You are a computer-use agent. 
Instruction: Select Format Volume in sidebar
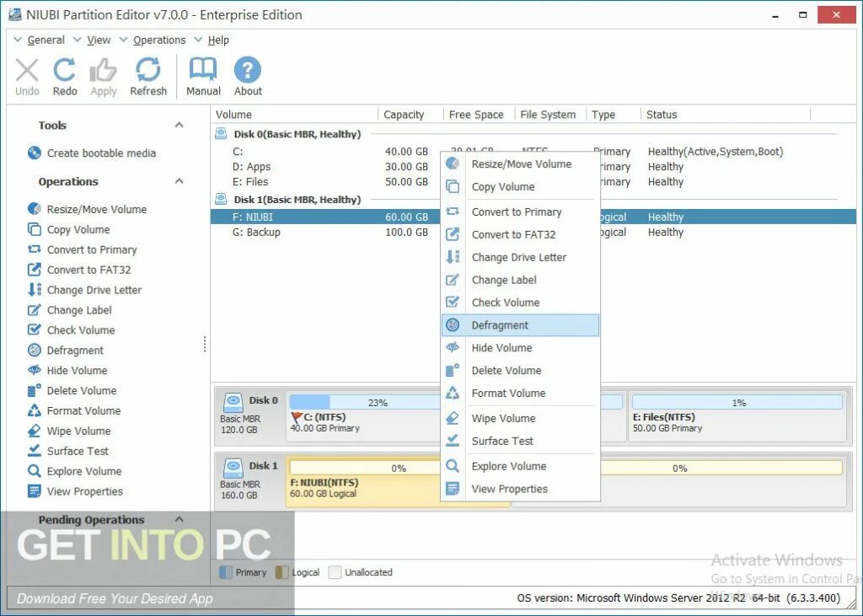point(74,410)
